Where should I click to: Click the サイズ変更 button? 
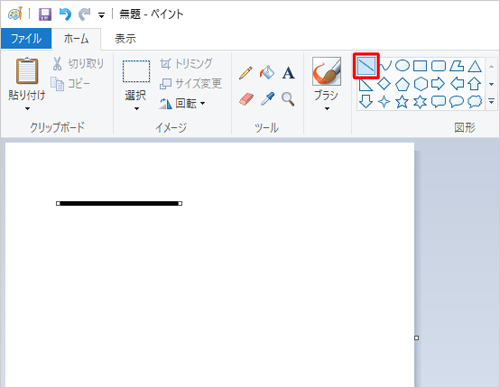[190, 83]
